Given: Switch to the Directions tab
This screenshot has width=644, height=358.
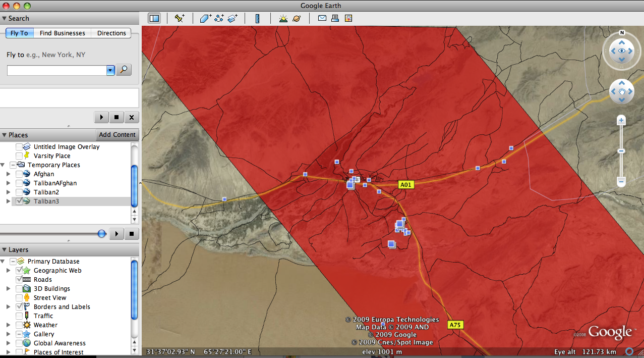Looking at the screenshot, I should [111, 33].
